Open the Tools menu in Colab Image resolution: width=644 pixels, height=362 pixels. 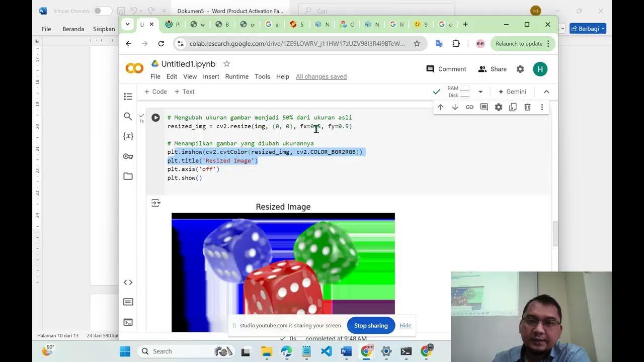[262, 76]
